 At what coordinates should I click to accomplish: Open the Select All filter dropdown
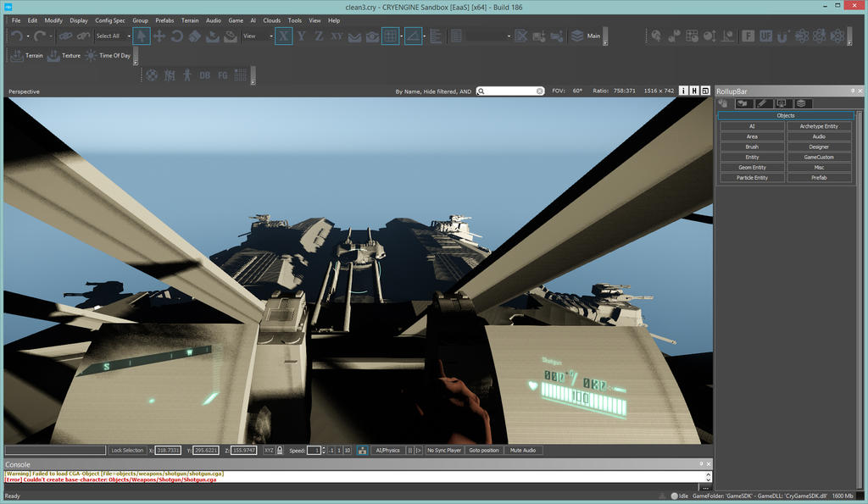[129, 36]
